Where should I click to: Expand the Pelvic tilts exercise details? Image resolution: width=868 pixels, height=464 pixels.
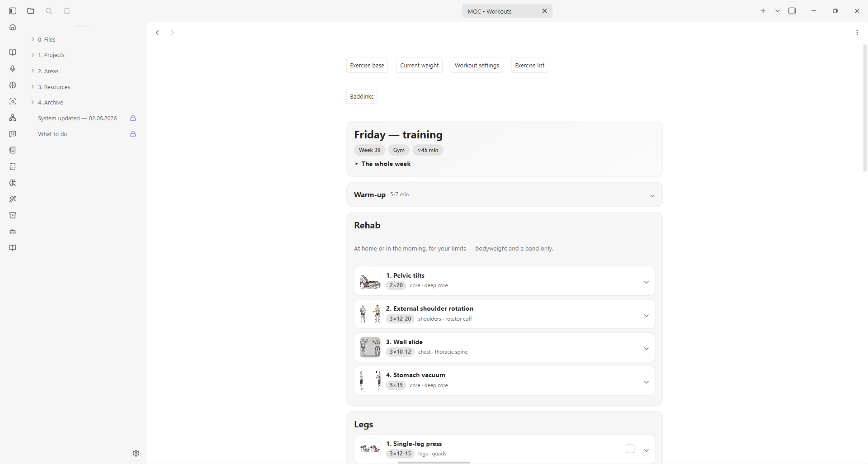point(646,282)
